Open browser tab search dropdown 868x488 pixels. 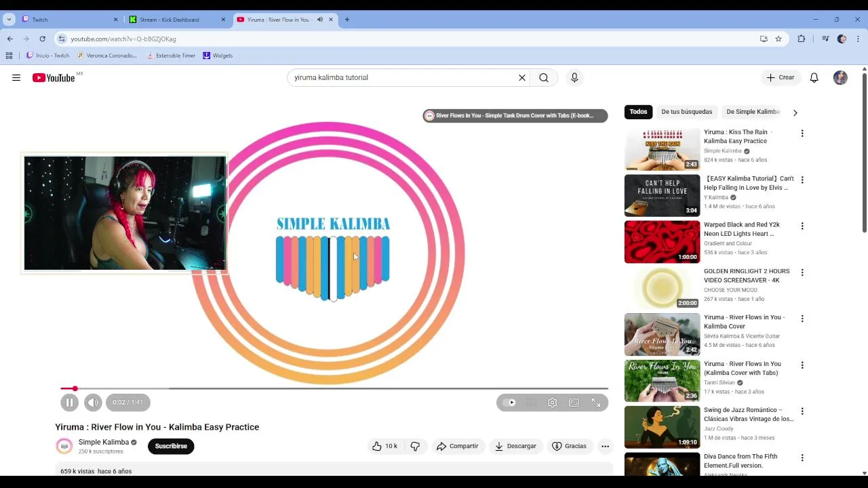pyautogui.click(x=9, y=20)
